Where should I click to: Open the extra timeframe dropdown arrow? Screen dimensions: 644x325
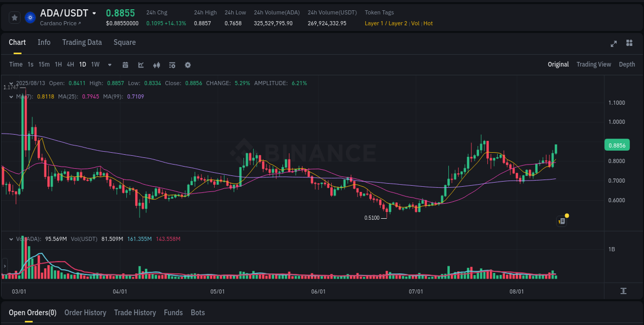[109, 64]
